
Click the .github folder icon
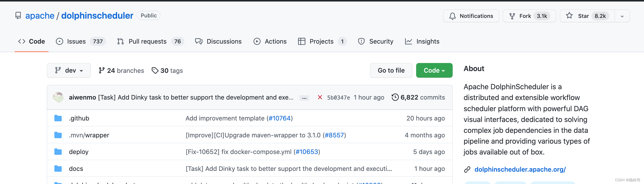point(58,118)
